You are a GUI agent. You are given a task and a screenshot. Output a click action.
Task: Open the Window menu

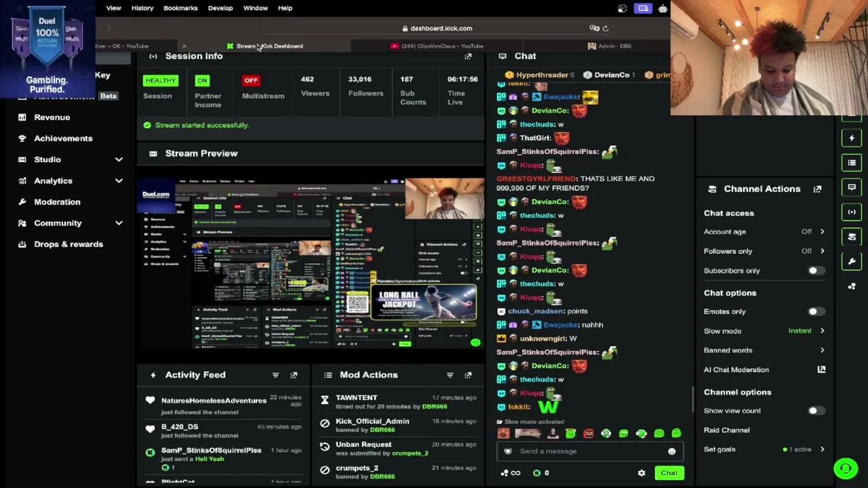click(256, 8)
